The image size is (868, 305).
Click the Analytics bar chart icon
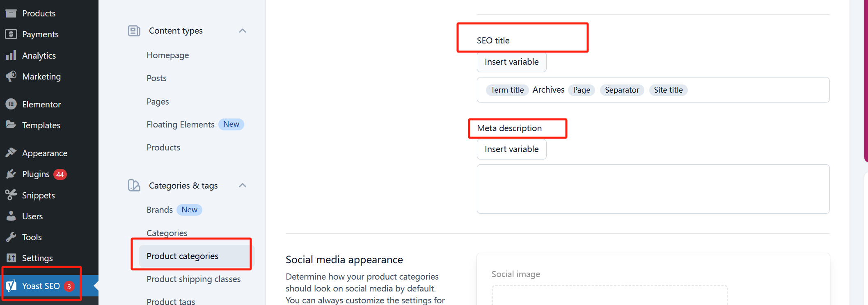pyautogui.click(x=11, y=55)
